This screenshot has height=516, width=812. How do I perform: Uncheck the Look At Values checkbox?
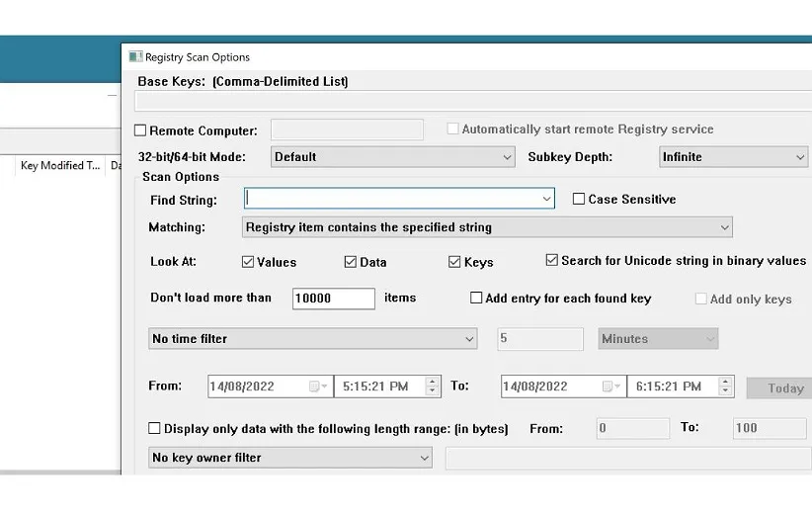pyautogui.click(x=248, y=262)
